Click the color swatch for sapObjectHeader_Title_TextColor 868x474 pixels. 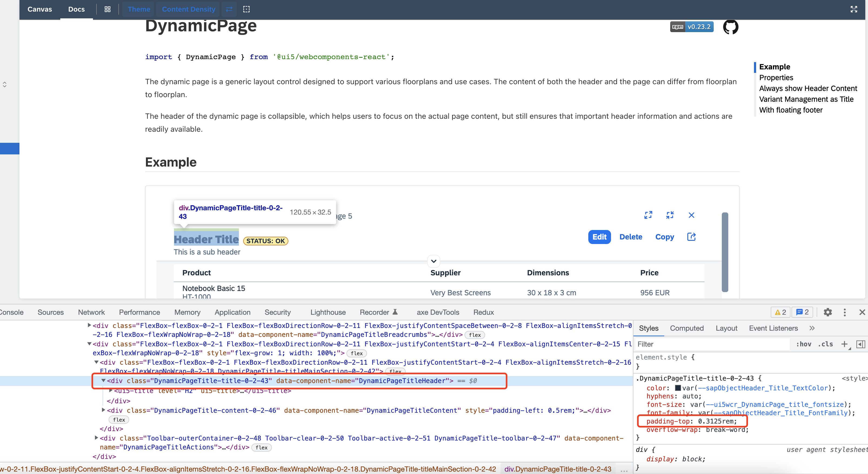coord(678,388)
